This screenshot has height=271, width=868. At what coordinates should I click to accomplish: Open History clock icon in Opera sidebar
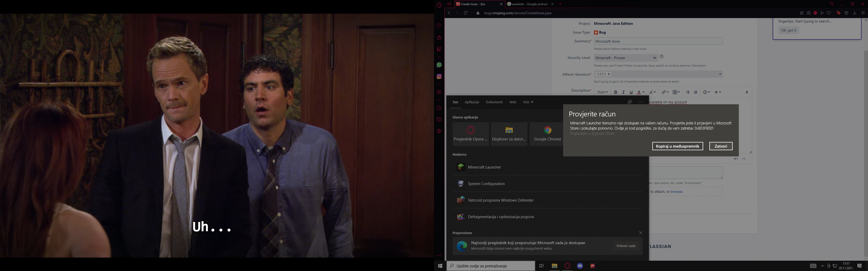(x=439, y=108)
